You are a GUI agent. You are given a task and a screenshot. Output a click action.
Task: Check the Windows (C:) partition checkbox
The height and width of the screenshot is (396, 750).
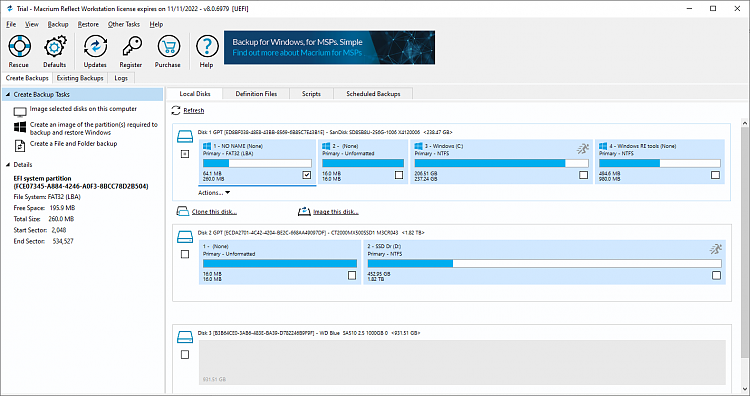tap(584, 175)
